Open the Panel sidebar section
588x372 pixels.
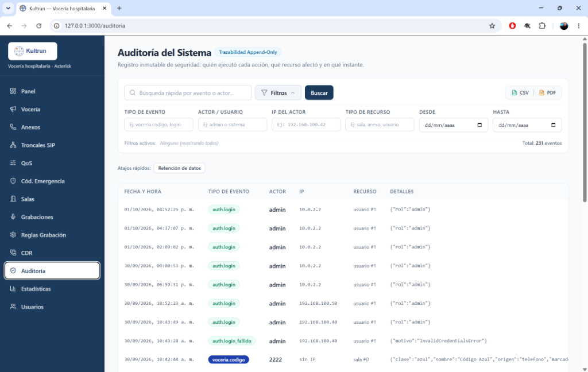point(52,91)
